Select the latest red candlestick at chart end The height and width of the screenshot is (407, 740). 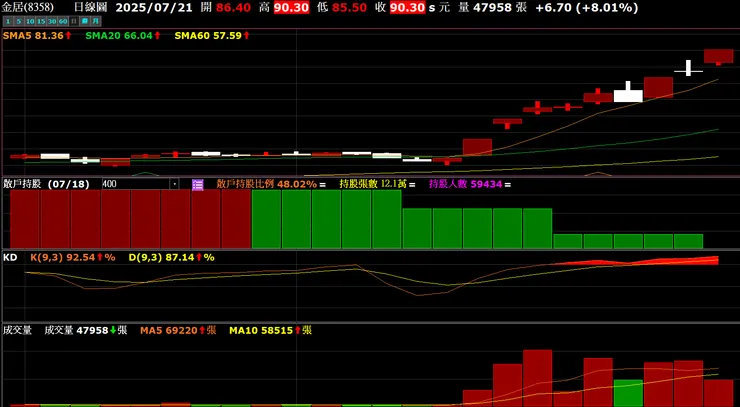pos(718,56)
